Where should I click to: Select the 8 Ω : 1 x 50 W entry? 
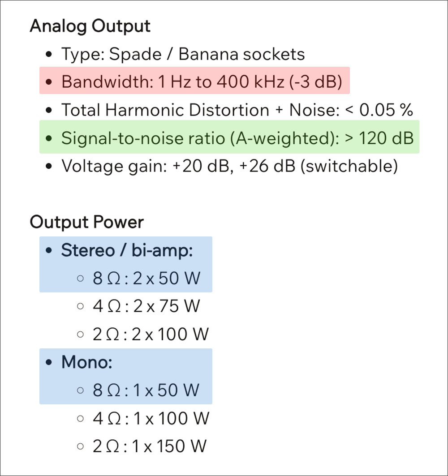146,390
